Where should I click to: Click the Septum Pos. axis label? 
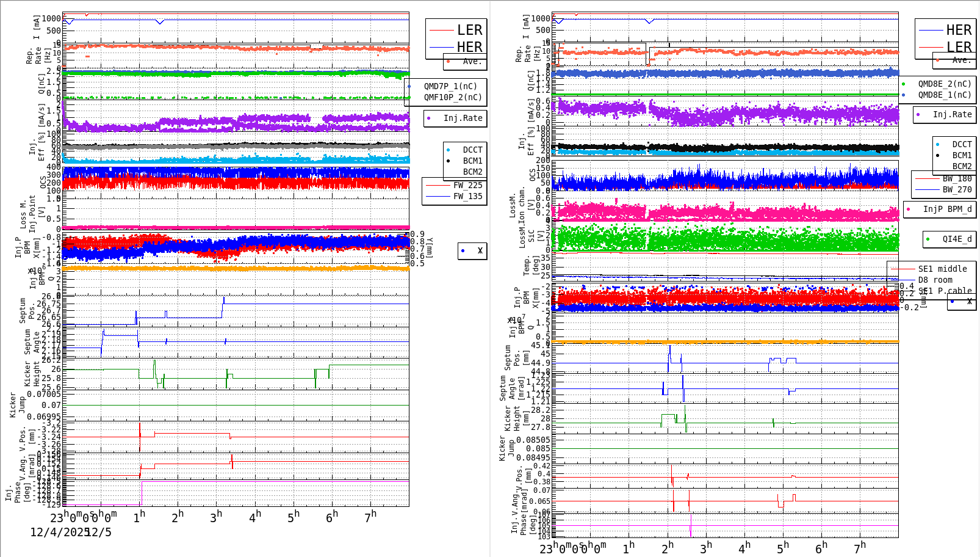coord(27,311)
